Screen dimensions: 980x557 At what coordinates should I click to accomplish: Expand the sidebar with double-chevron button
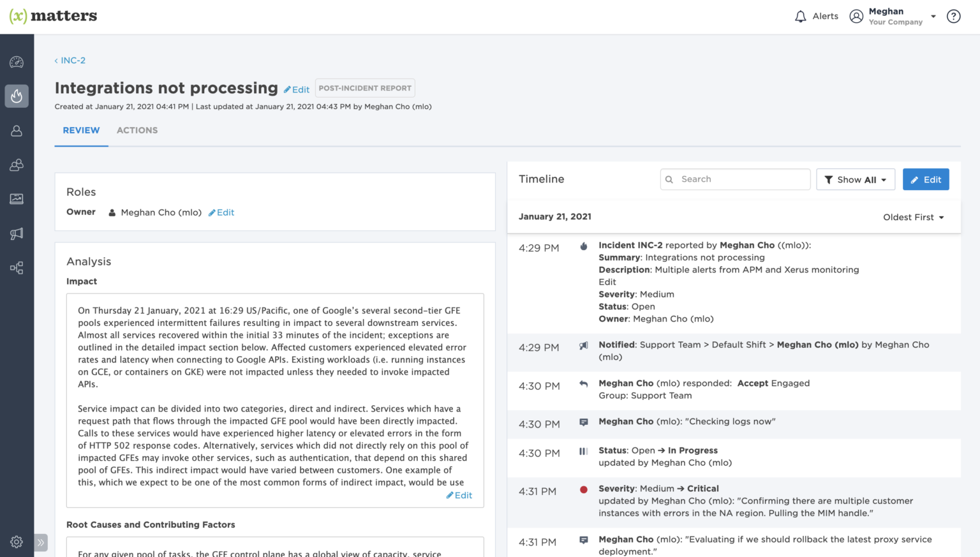41,543
